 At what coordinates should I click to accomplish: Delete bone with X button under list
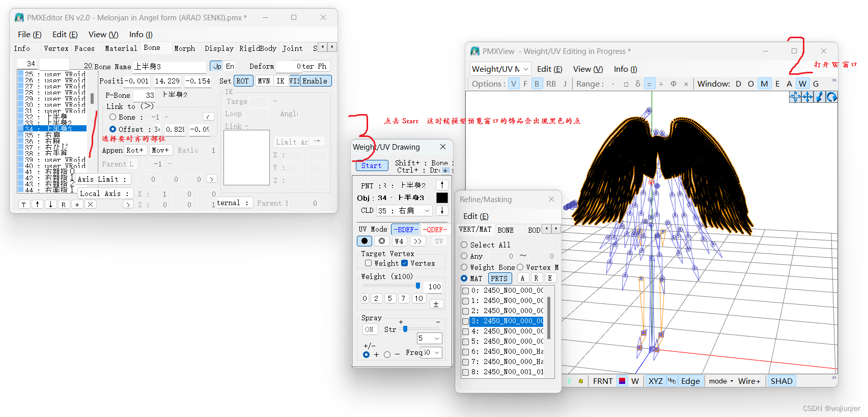90,204
